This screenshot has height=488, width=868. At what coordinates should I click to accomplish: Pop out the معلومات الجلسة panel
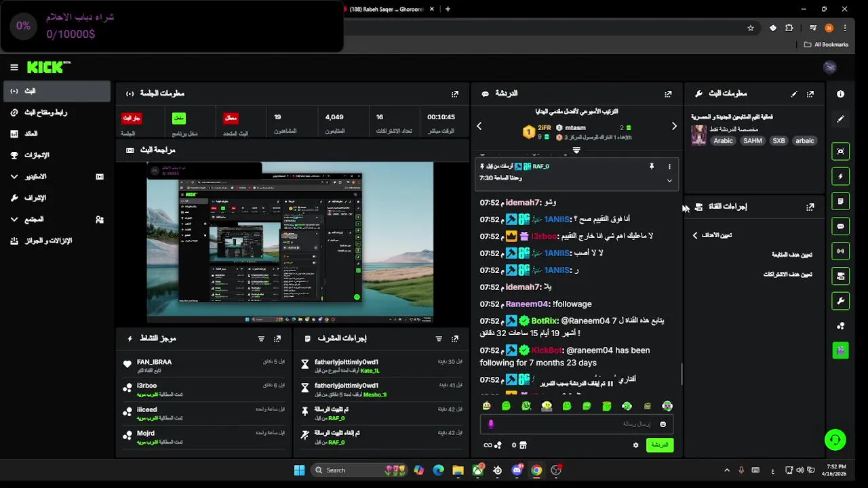(x=455, y=94)
